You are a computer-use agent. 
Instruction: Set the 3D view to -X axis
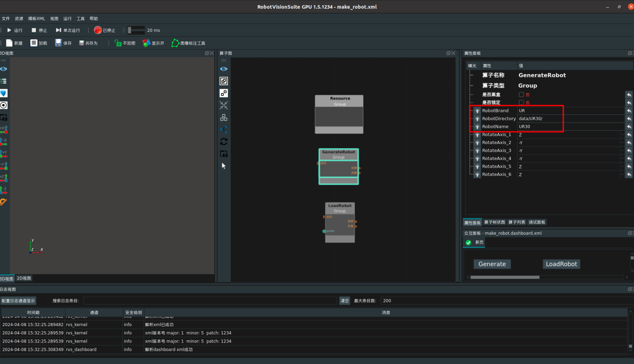(x=4, y=141)
